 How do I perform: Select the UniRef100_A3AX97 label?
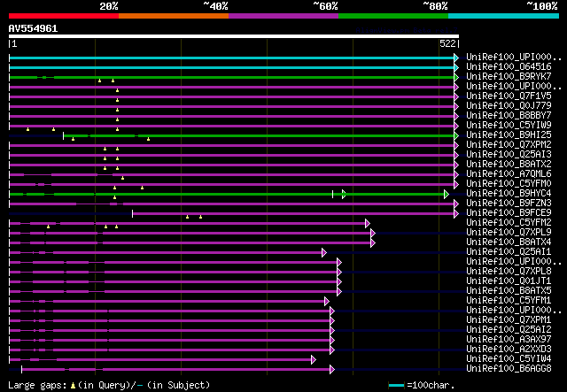click(509, 340)
